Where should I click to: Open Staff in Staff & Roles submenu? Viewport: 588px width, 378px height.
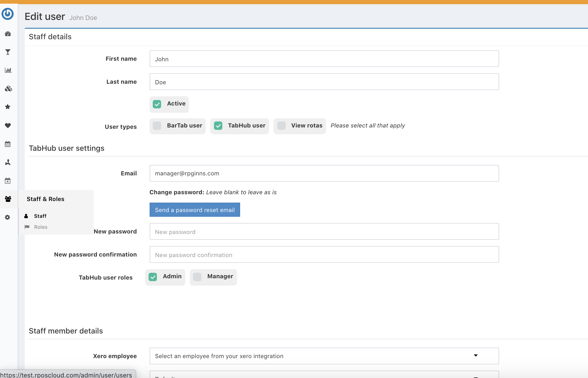(40, 216)
